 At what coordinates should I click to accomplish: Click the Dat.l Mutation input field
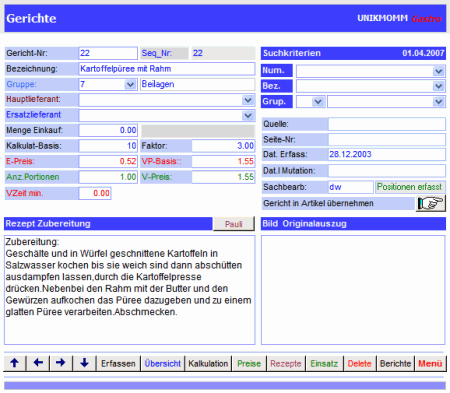coord(387,171)
